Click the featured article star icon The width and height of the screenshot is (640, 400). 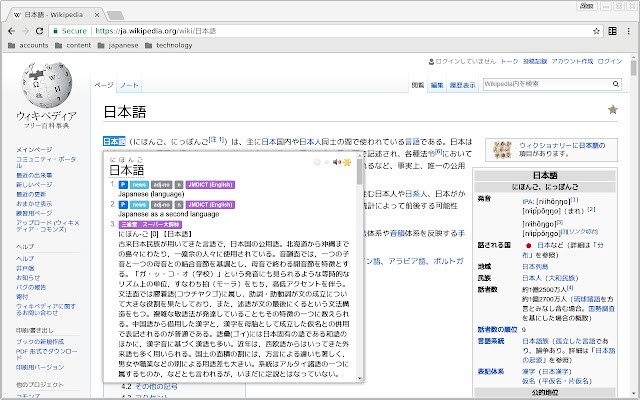[x=613, y=109]
